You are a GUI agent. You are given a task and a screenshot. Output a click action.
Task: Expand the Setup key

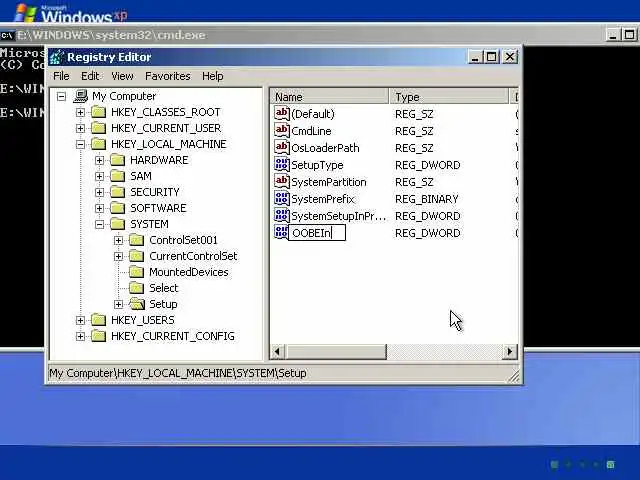click(118, 304)
